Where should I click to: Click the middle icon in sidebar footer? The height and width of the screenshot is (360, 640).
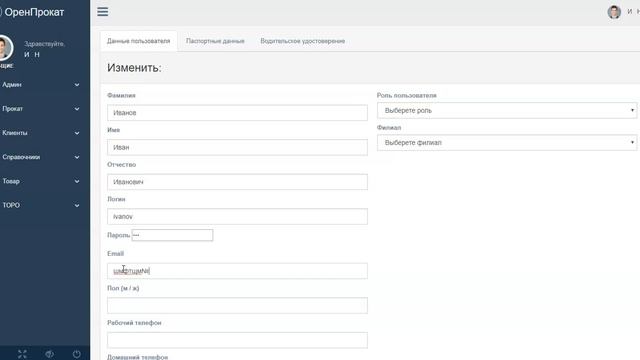(x=49, y=354)
